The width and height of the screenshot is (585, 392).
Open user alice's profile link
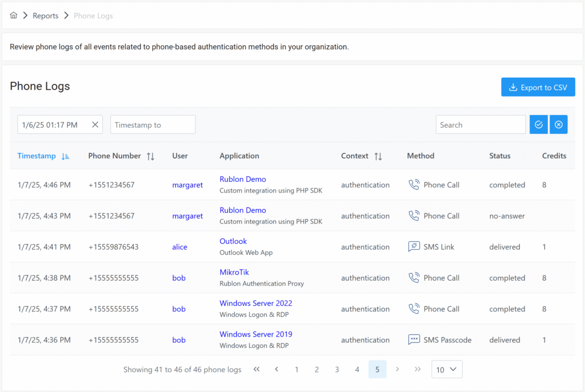[179, 247]
